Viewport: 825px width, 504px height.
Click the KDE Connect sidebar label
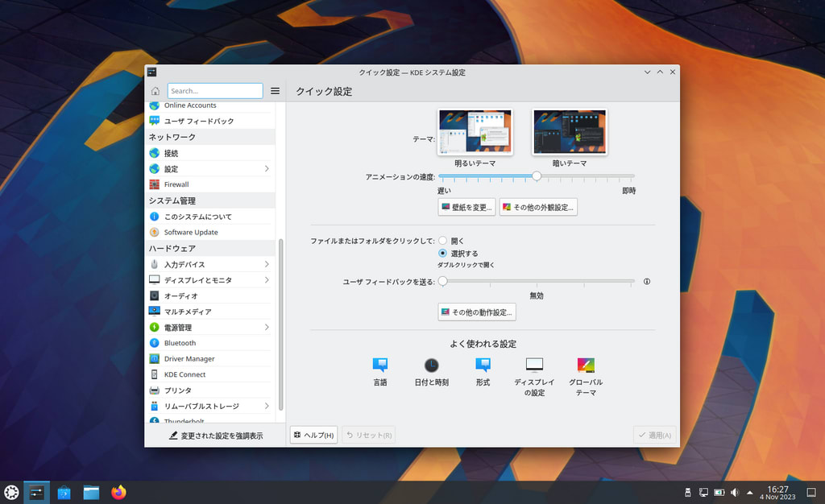pyautogui.click(x=184, y=374)
